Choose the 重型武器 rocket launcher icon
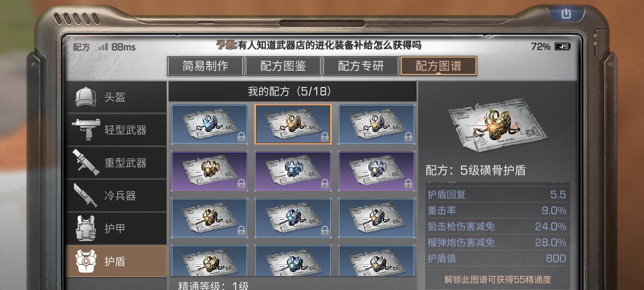The width and height of the screenshot is (644, 290). (86, 163)
